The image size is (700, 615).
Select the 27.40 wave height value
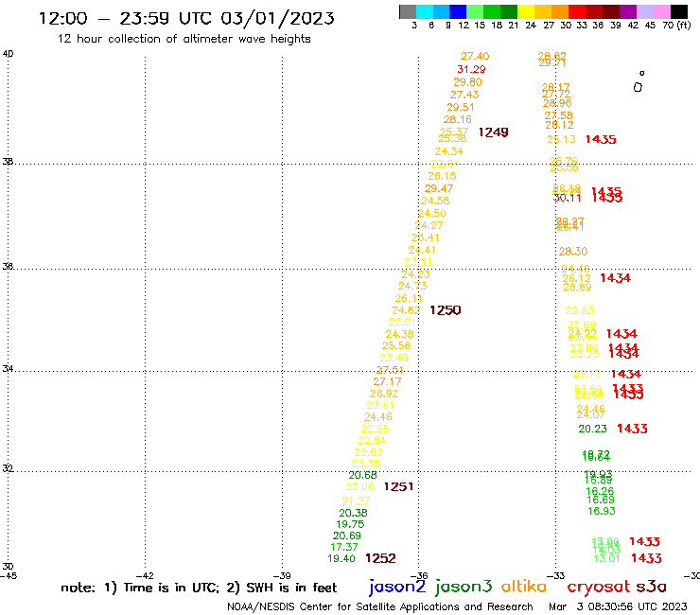coord(475,56)
